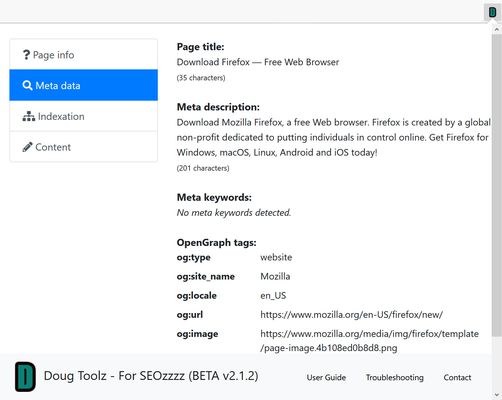502x400 pixels.
Task: Click the sitemap icon beside Indexation
Action: pyautogui.click(x=29, y=116)
